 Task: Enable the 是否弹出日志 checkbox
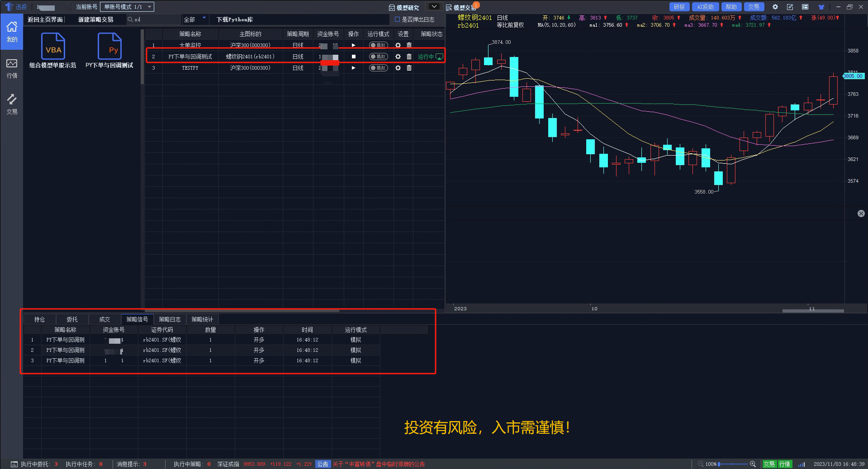397,19
